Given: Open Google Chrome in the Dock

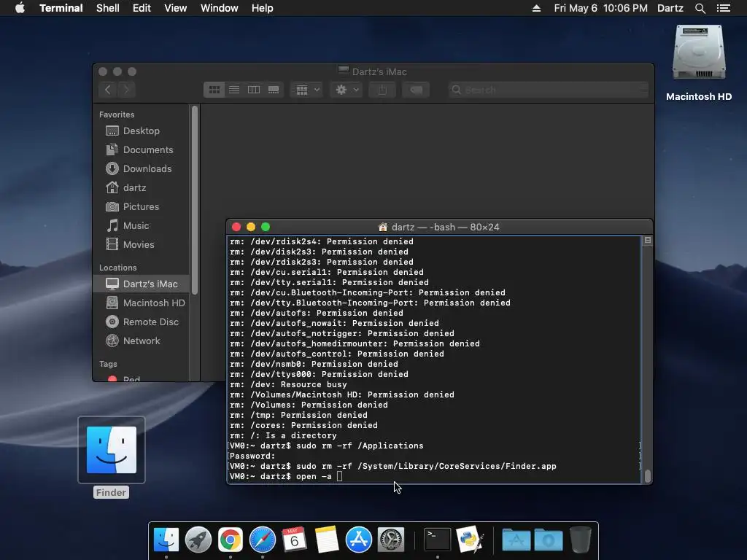Looking at the screenshot, I should 230,540.
